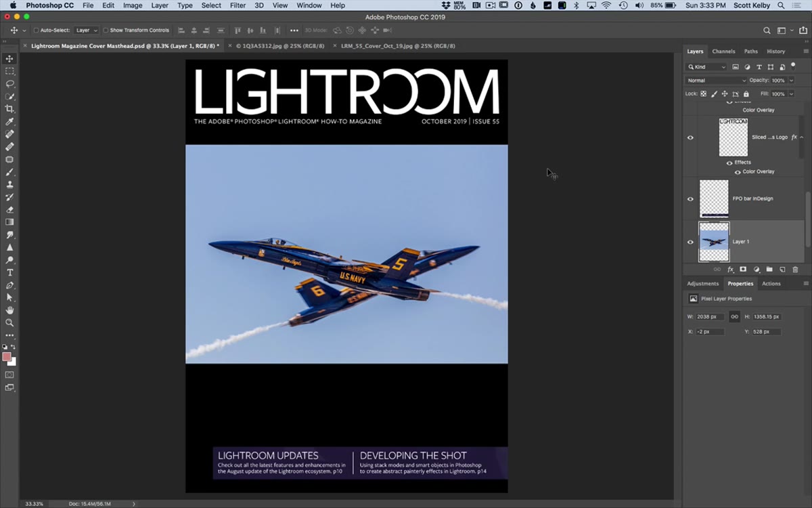Select the Brush tool
Image resolution: width=812 pixels, height=508 pixels.
[9, 172]
